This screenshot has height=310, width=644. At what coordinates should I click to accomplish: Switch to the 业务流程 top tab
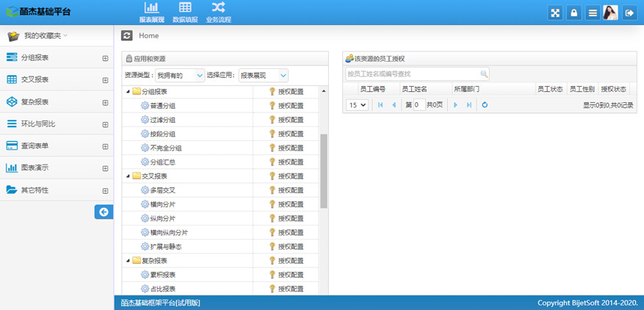pyautogui.click(x=218, y=12)
